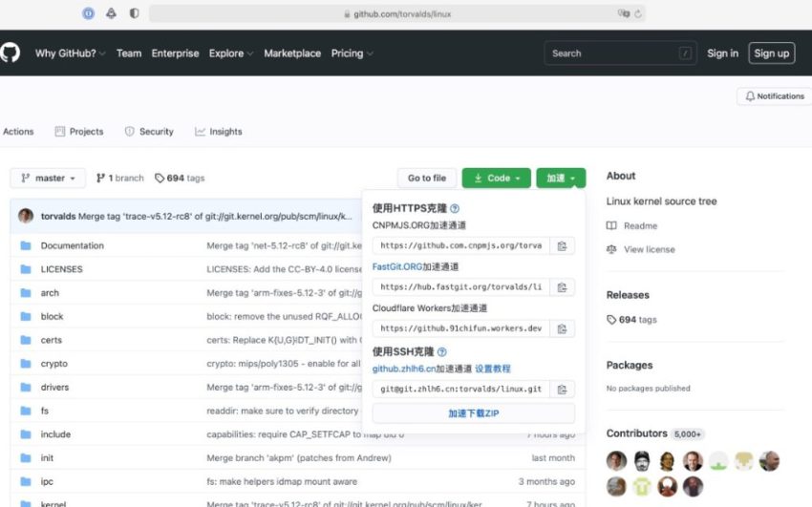
Task: Open the drivers folder icon
Action: tap(26, 387)
